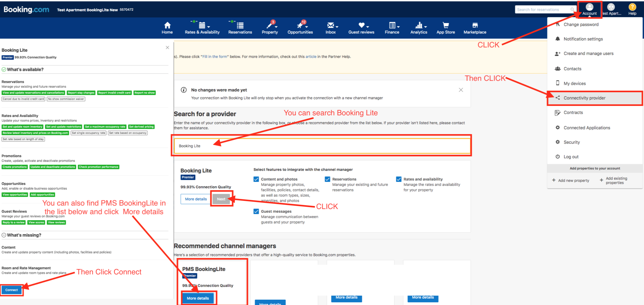Uncheck the Reservations feature checkbox
Image resolution: width=644 pixels, height=305 pixels.
point(327,179)
